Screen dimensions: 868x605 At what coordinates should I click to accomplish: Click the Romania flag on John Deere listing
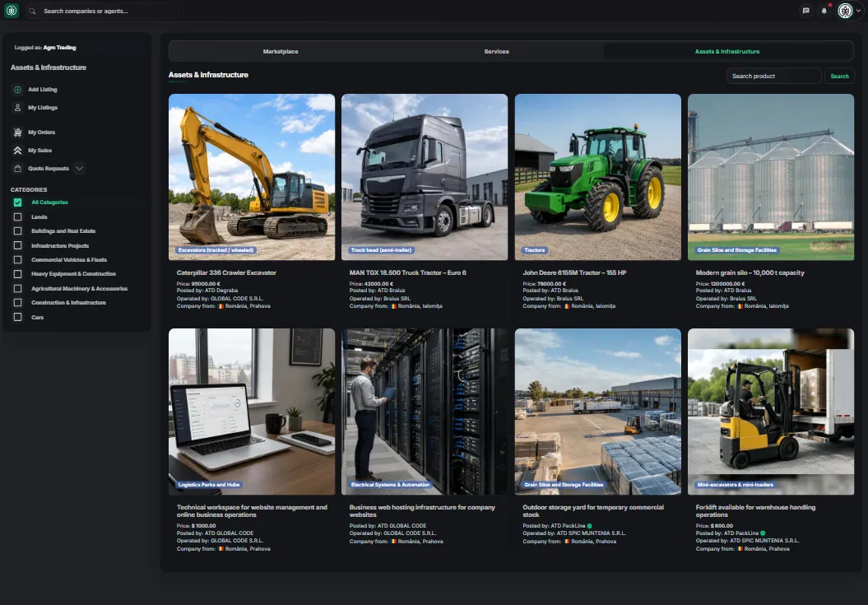(567, 306)
